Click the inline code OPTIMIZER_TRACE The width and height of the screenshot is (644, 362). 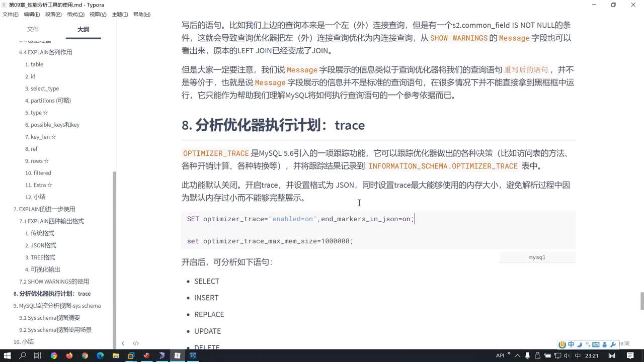pos(216,153)
